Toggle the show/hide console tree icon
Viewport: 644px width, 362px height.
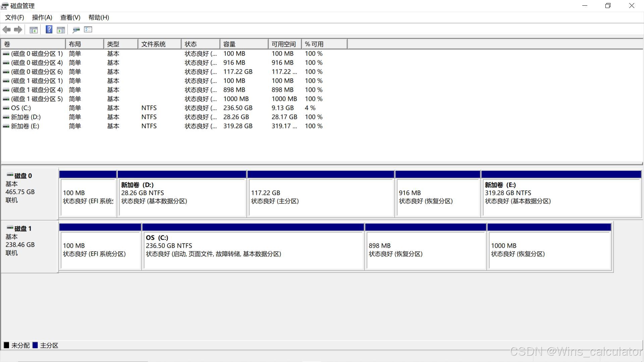[34, 30]
